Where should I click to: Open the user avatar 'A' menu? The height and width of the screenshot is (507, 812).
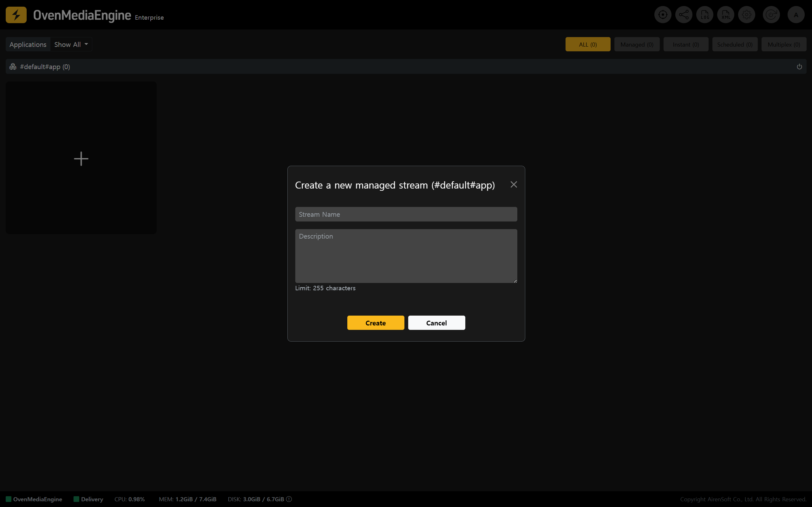click(x=796, y=15)
